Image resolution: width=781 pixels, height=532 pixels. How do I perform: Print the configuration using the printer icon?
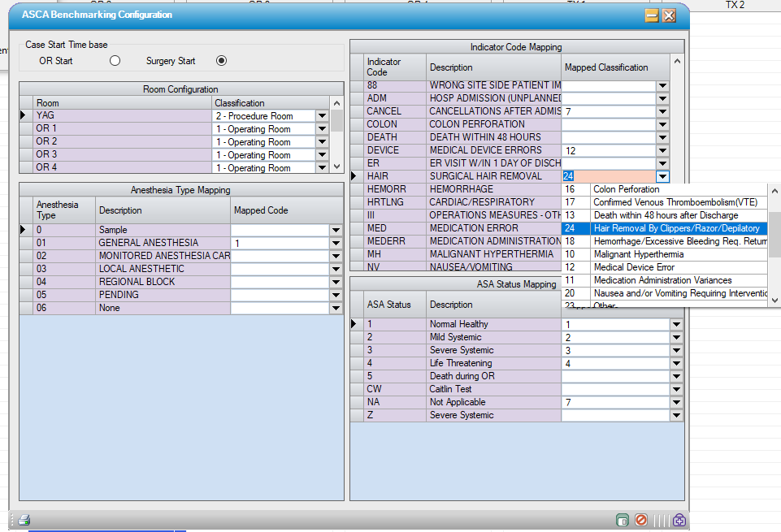pos(24,520)
